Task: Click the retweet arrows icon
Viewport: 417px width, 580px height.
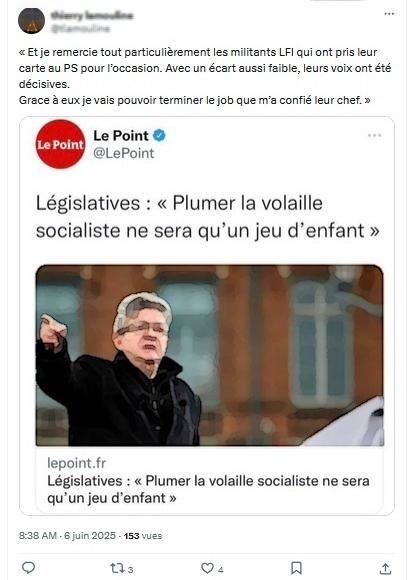Action: (x=116, y=568)
